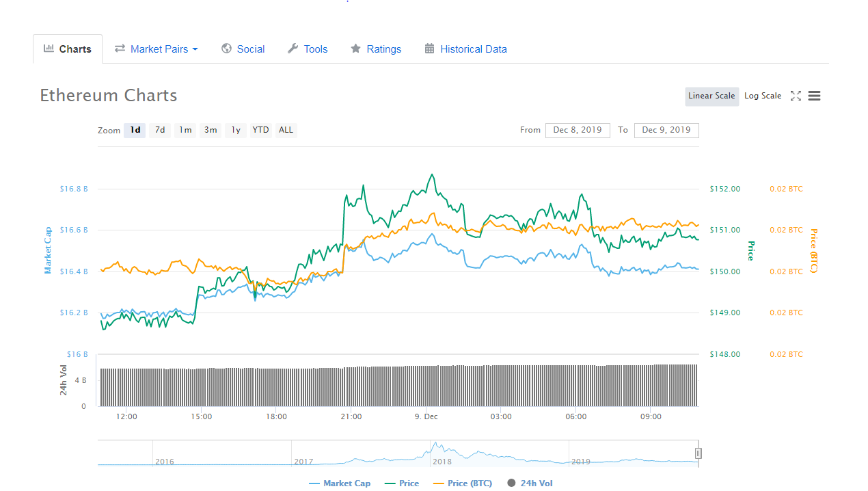Image resolution: width=868 pixels, height=491 pixels.
Task: Click the 21:00 time axis label
Action: 351,416
